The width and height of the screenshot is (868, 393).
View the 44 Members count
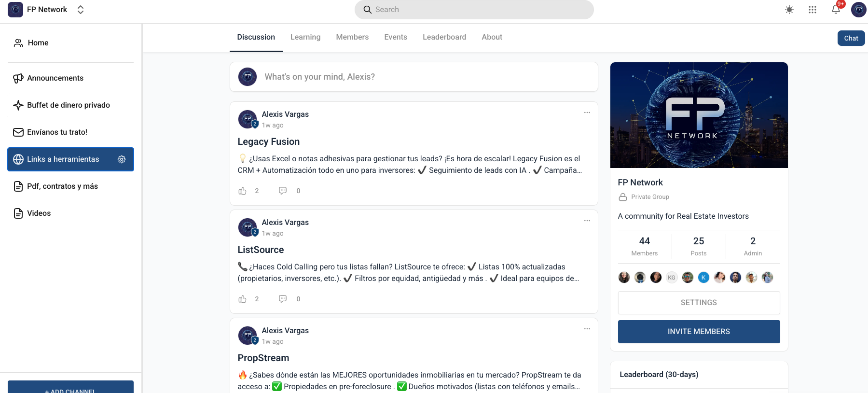[645, 246]
